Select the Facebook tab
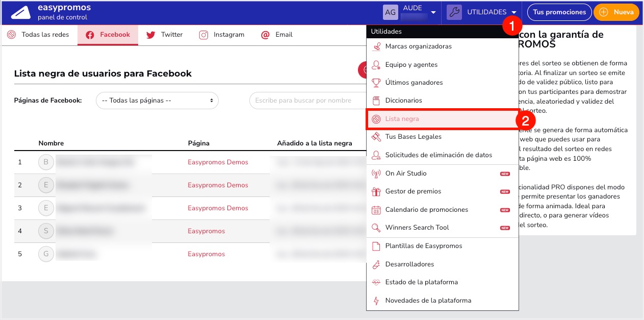 click(x=108, y=35)
